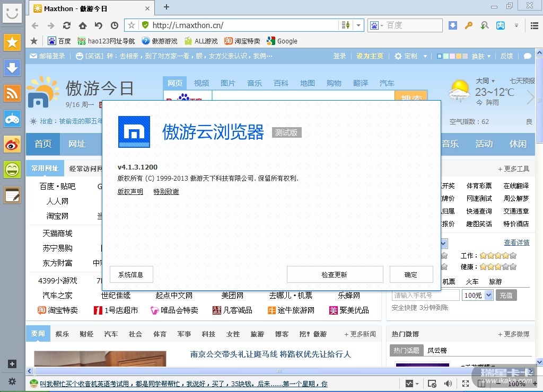
Task: Open a new tab with the plus button
Action: coord(167,7)
